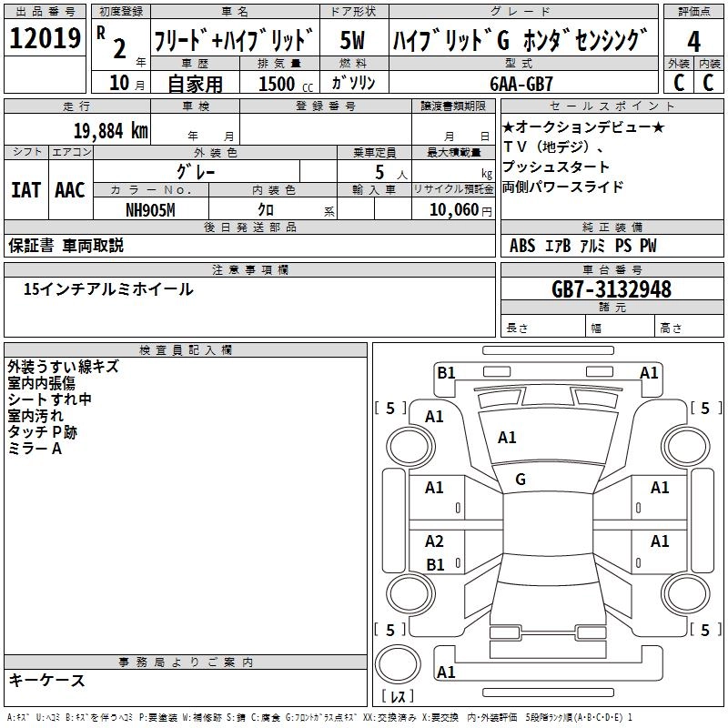This screenshot has width=728, height=728.
Task: Click the AAC air conditioner cell
Action: coord(70,190)
